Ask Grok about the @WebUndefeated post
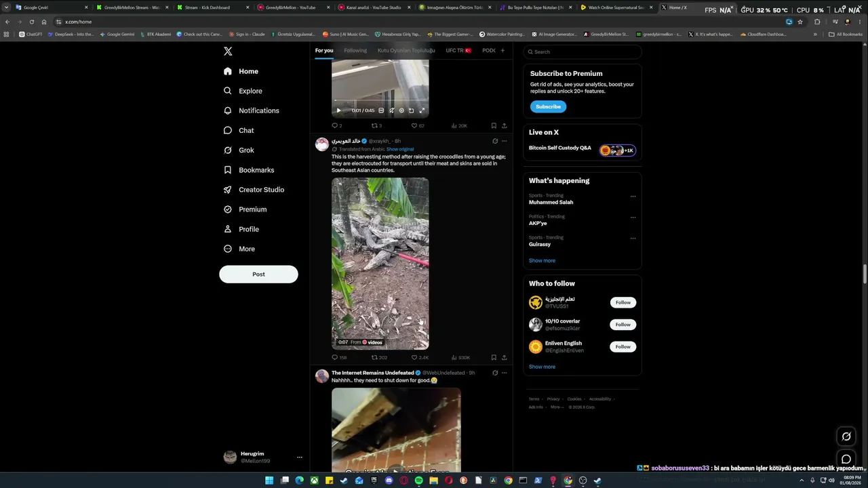 pos(495,373)
